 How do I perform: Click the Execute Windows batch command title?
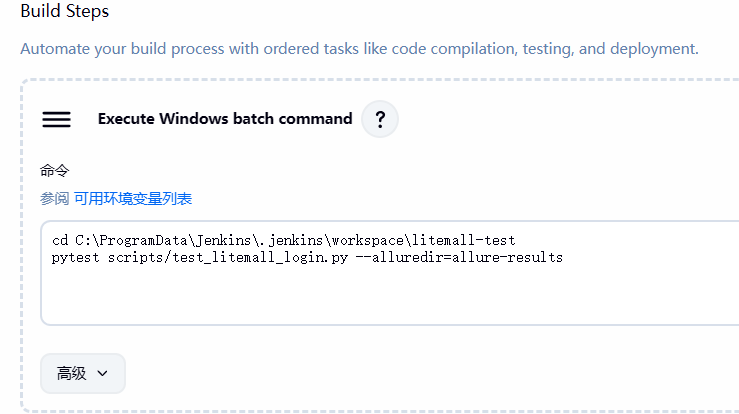[225, 119]
